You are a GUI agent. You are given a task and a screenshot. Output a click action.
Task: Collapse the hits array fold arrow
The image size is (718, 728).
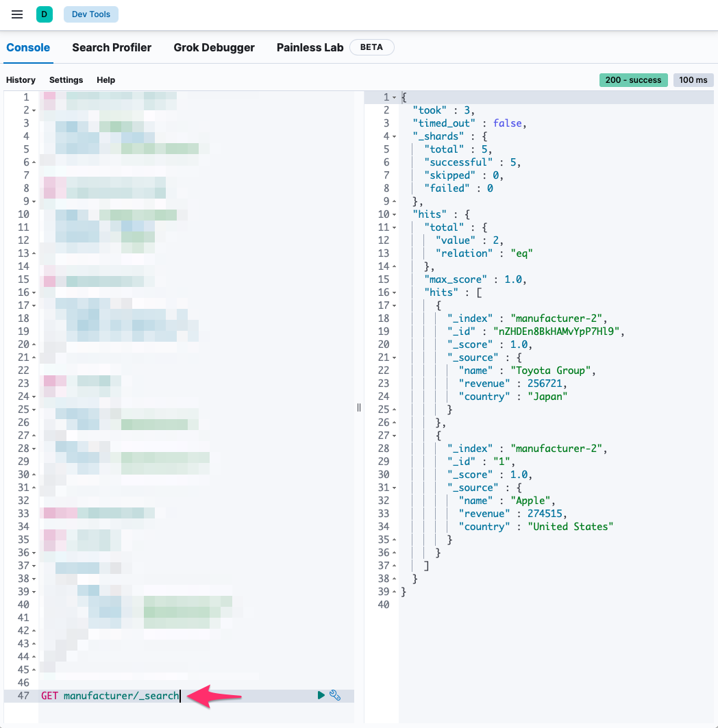click(395, 292)
